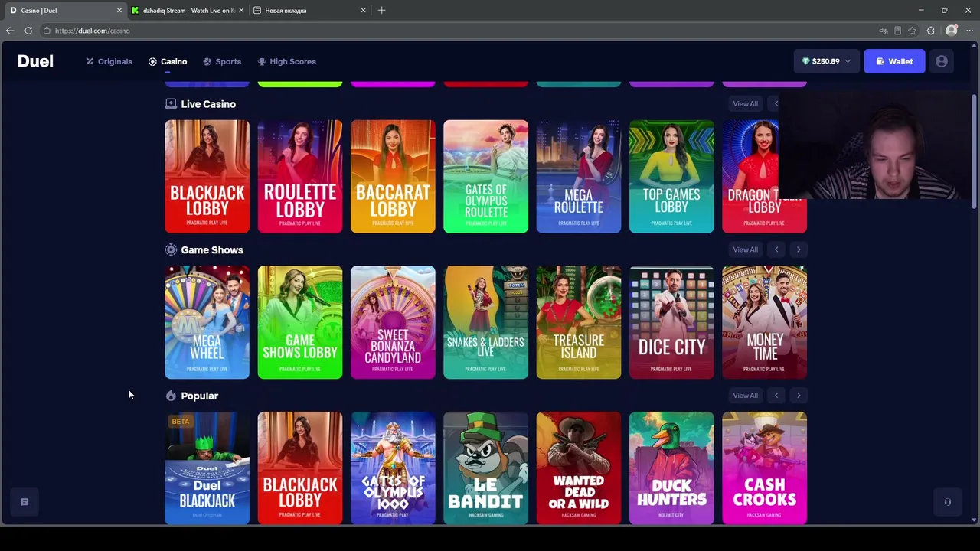Open a new browser tab with the plus
The image size is (980, 551).
[x=381, y=10]
